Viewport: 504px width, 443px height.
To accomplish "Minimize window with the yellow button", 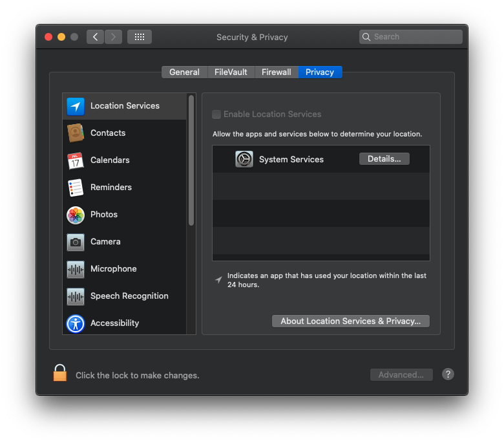I will tap(61, 37).
